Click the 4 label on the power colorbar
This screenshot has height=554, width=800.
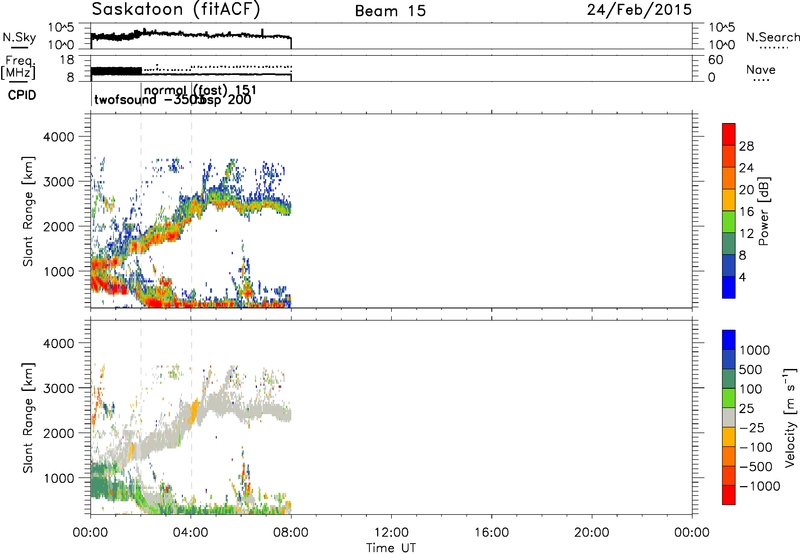tap(743, 277)
